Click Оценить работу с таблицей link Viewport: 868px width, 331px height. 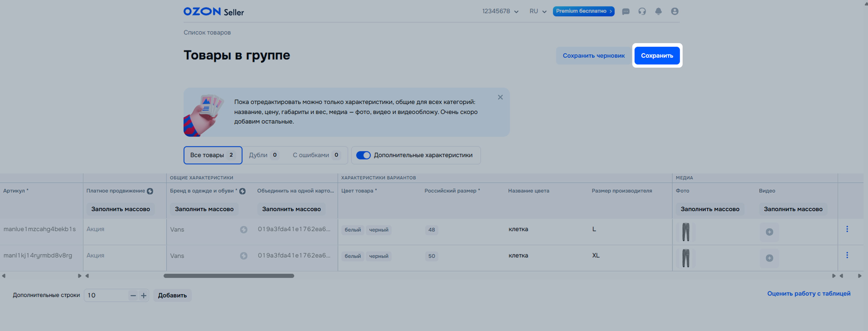click(808, 294)
